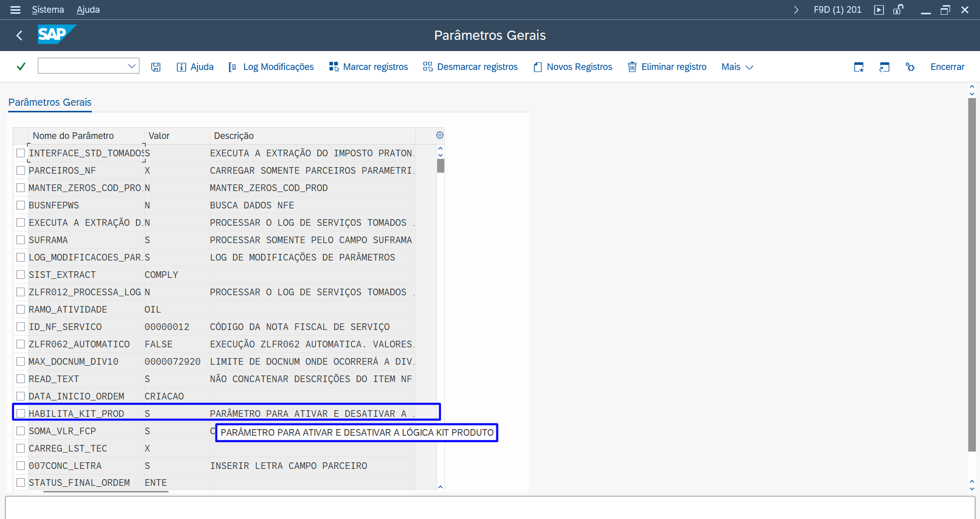
Task: Check the BUSNFEPWS row checkbox
Action: pos(20,205)
